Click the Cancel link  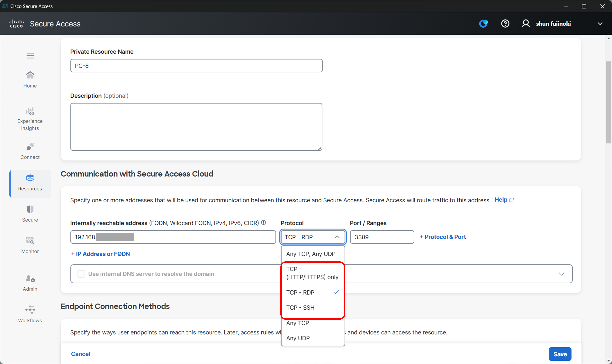coord(81,354)
